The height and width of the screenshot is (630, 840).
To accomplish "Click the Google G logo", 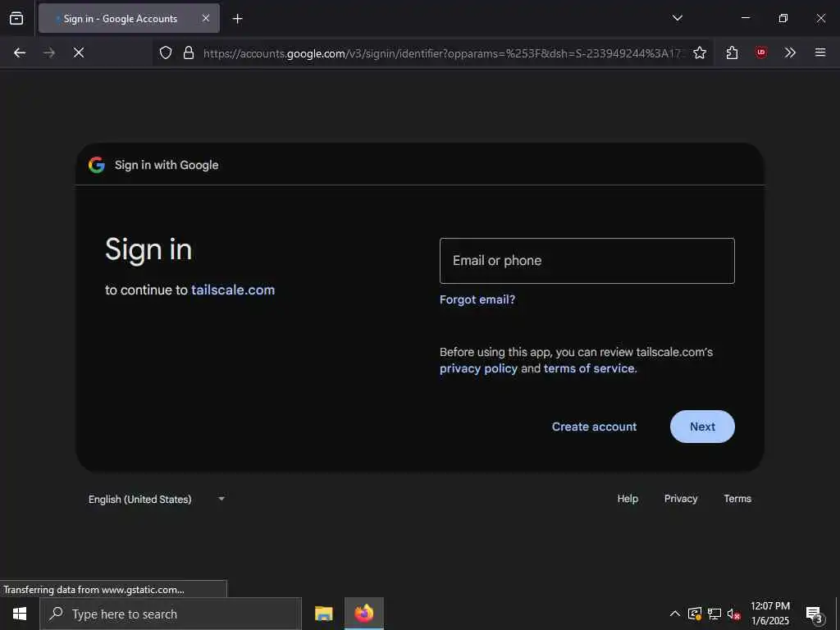I will (x=97, y=164).
